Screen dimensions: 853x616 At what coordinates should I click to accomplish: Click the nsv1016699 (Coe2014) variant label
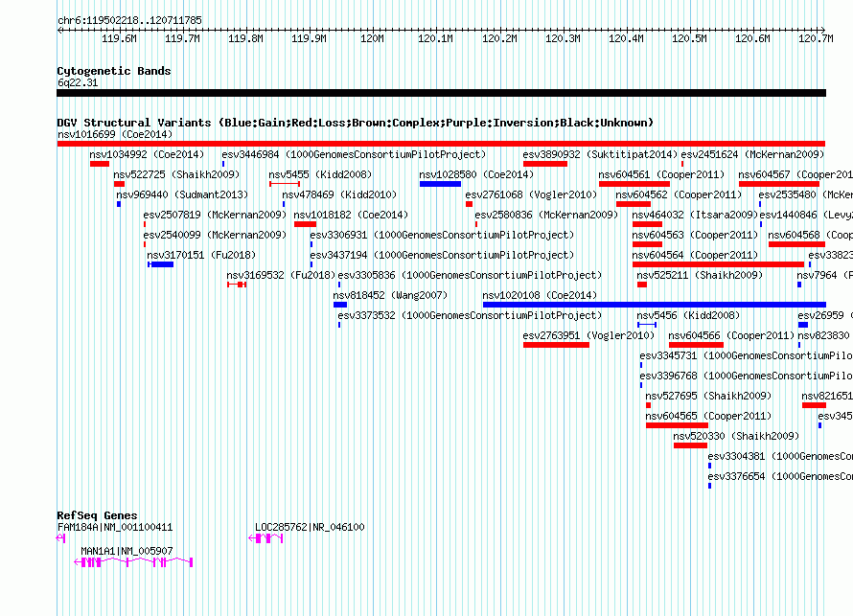(115, 134)
